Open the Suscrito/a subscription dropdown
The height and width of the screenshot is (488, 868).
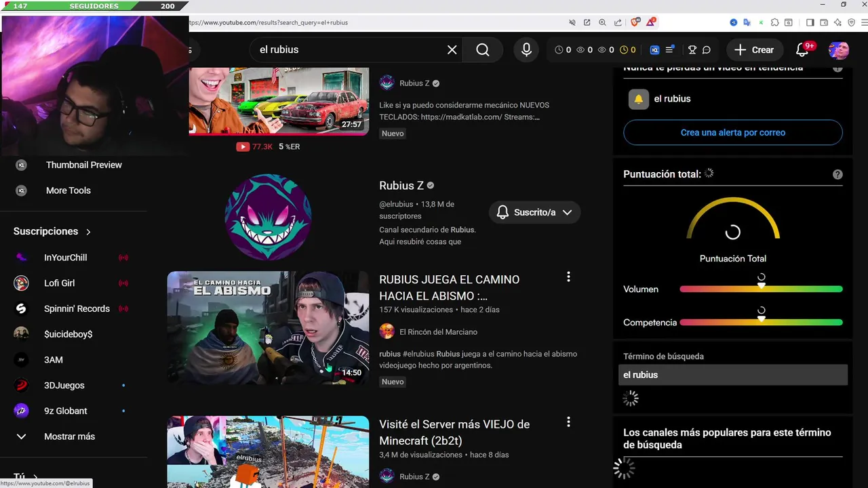(534, 212)
